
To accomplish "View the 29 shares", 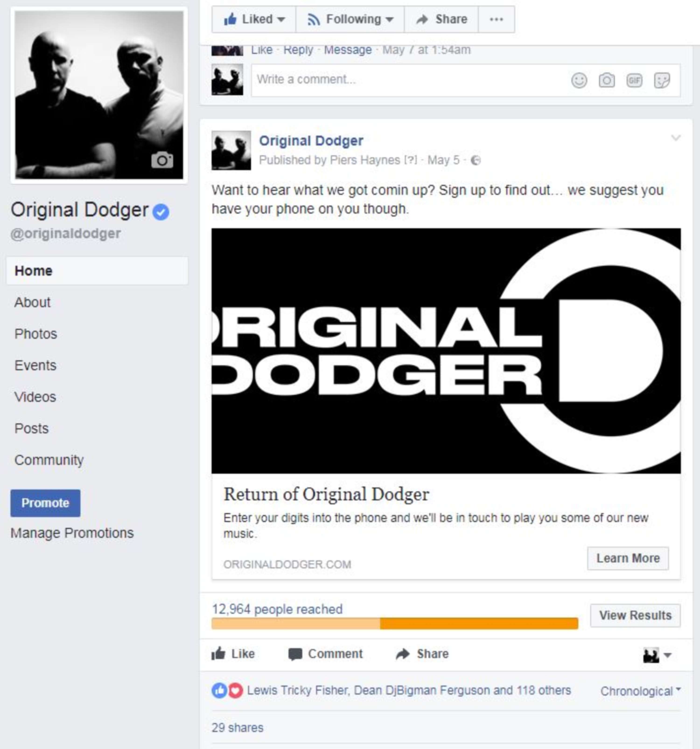I will [x=238, y=728].
